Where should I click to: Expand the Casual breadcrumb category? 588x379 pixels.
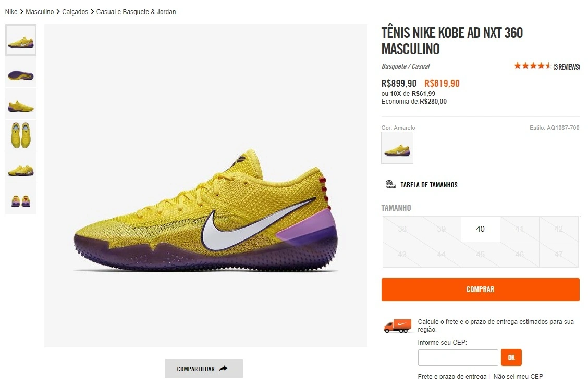[106, 11]
